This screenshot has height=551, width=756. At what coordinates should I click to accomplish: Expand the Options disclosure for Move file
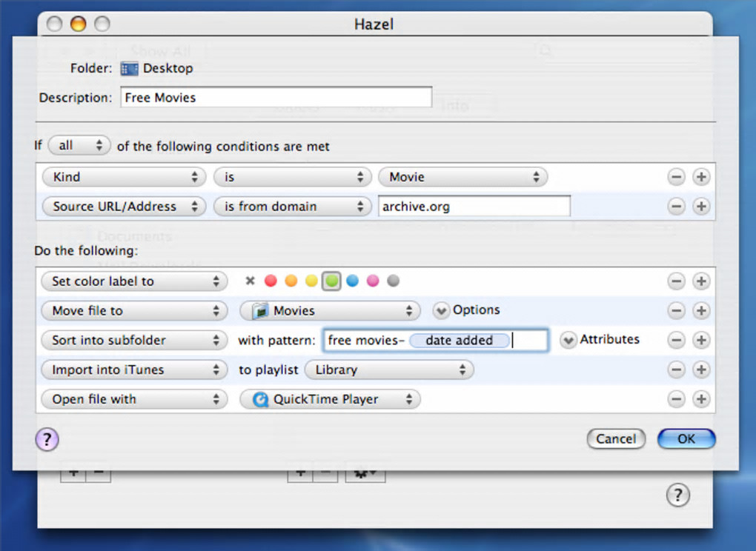(x=441, y=310)
